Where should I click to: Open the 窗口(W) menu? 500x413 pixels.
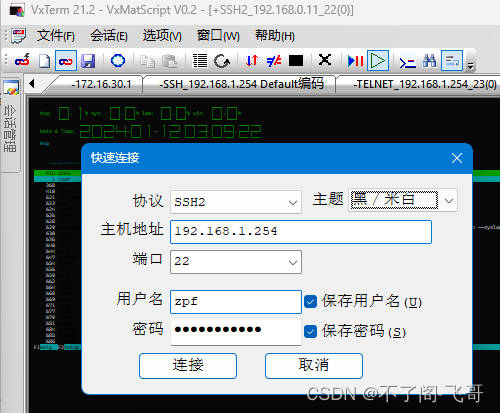(218, 35)
